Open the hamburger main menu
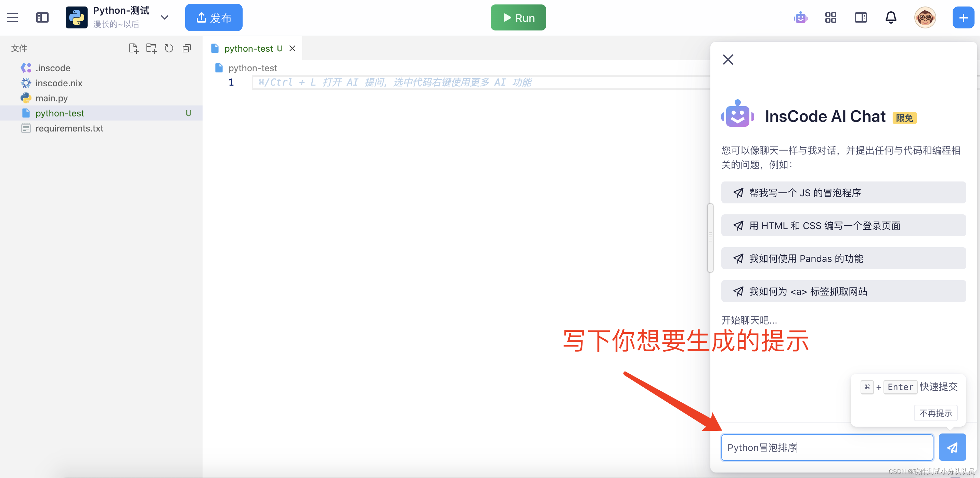Image resolution: width=980 pixels, height=478 pixels. pos(12,17)
